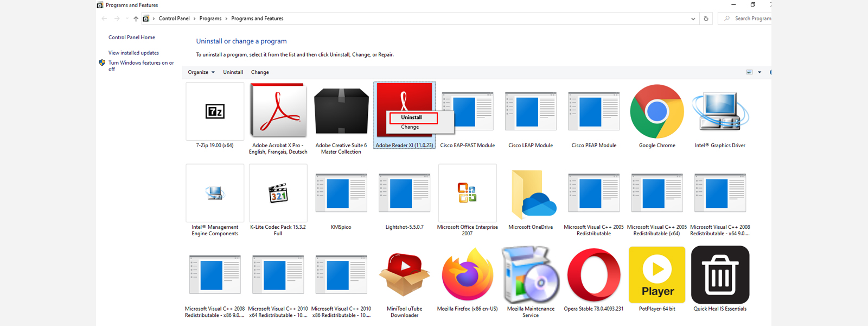Select the K-Lite Codec Pack 15.3.2 Full icon
The image size is (868, 326).
[x=278, y=193]
